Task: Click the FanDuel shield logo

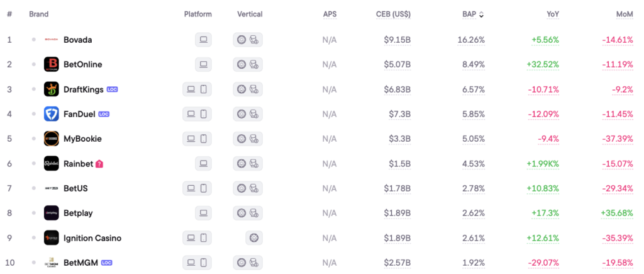Action: point(51,114)
